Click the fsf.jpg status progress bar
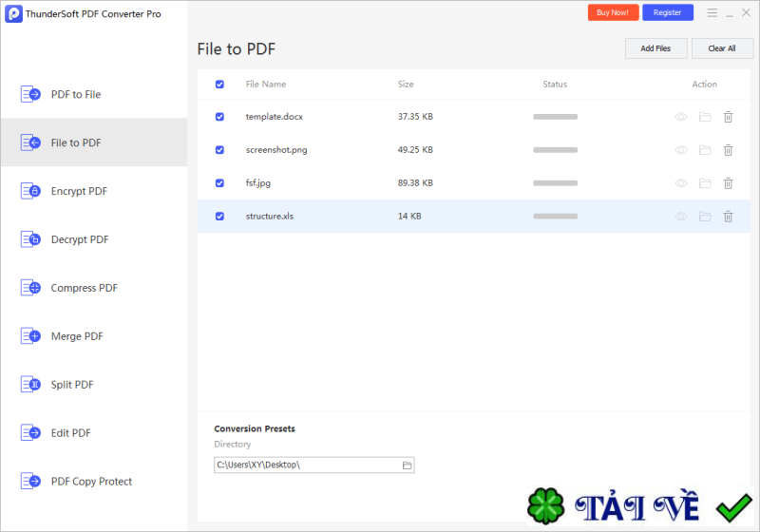760x532 pixels. pyautogui.click(x=556, y=183)
